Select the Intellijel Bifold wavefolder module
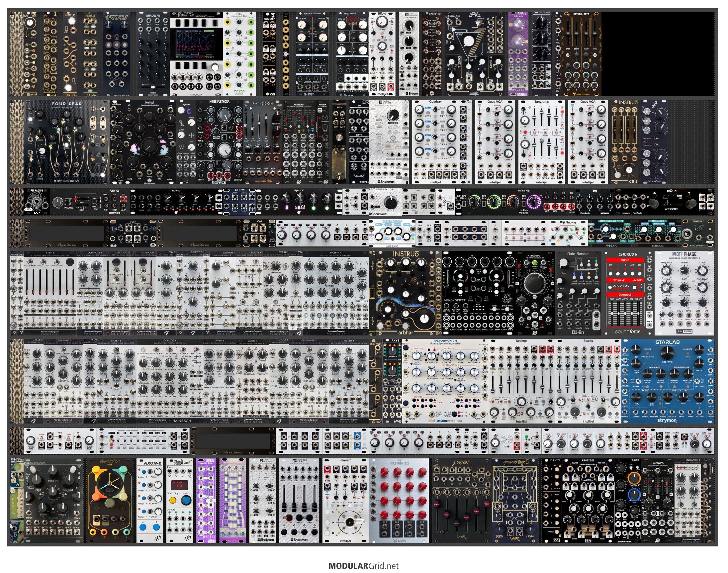 coord(382,54)
